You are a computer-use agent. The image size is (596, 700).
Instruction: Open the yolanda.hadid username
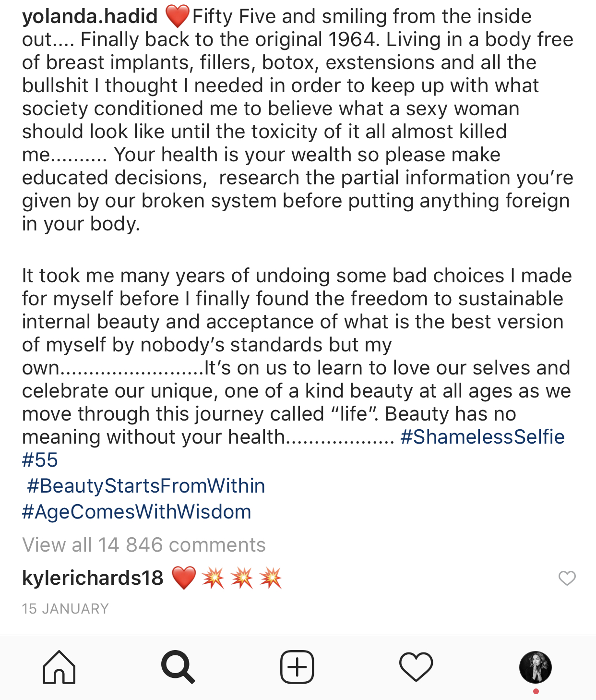90,16
